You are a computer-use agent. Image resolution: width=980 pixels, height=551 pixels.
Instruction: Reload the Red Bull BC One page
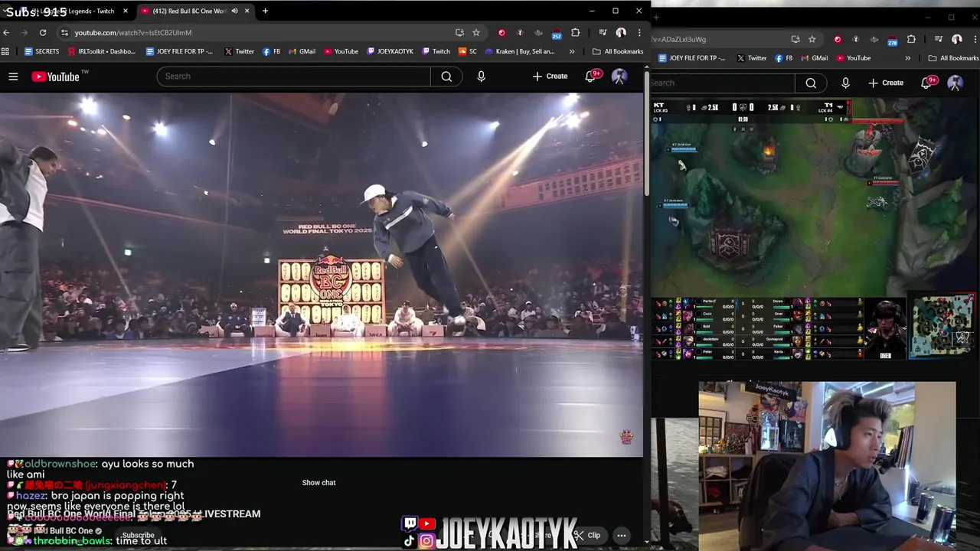tap(43, 32)
